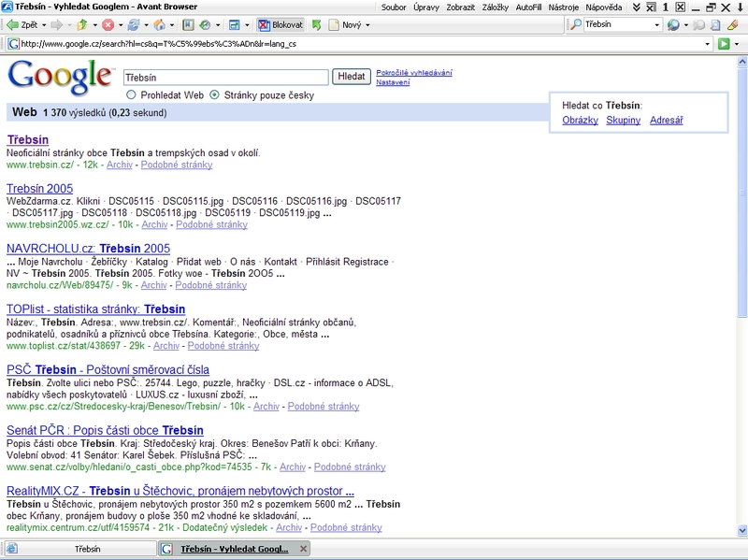
Task: Open the AutoFill menu
Action: click(528, 7)
